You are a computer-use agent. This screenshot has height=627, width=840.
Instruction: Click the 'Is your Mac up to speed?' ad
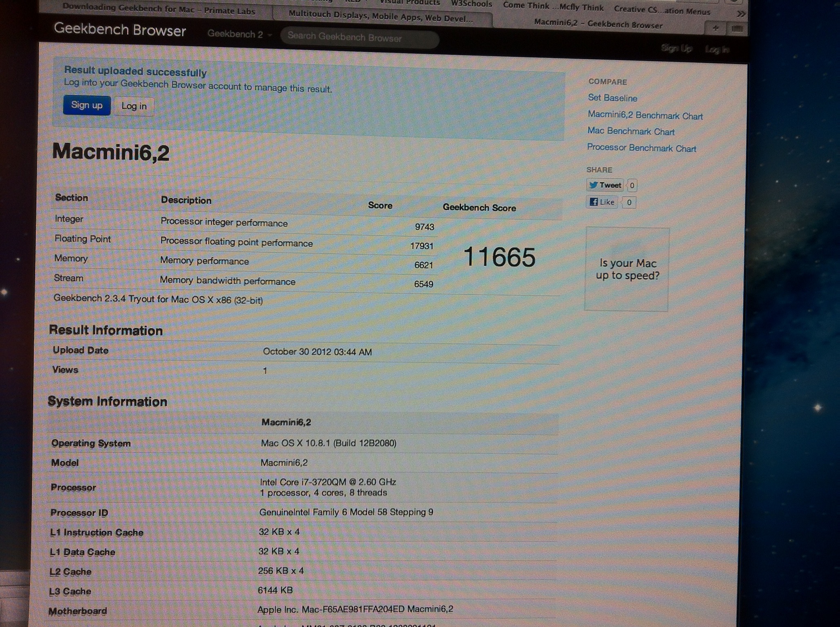(627, 269)
